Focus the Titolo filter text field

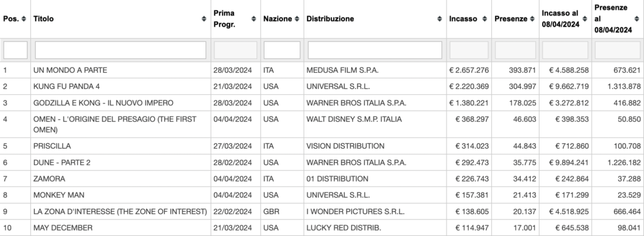[x=121, y=50]
